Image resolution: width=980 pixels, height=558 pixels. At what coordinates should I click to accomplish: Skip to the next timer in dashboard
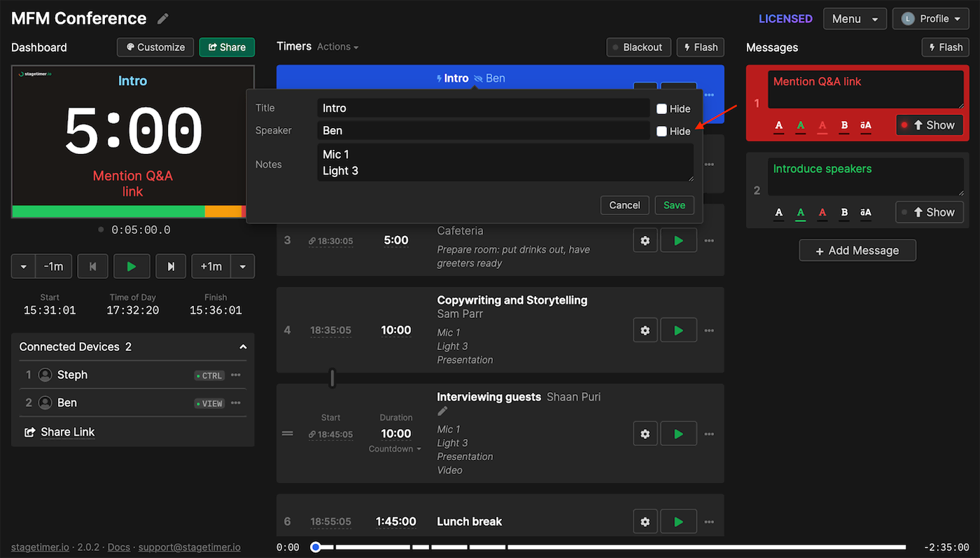point(171,266)
